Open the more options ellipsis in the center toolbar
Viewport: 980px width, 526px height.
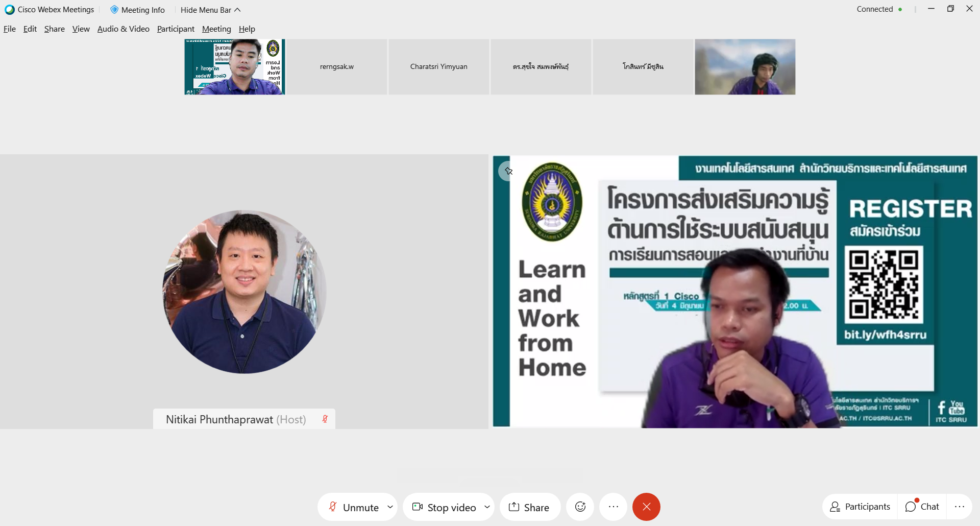tap(613, 507)
